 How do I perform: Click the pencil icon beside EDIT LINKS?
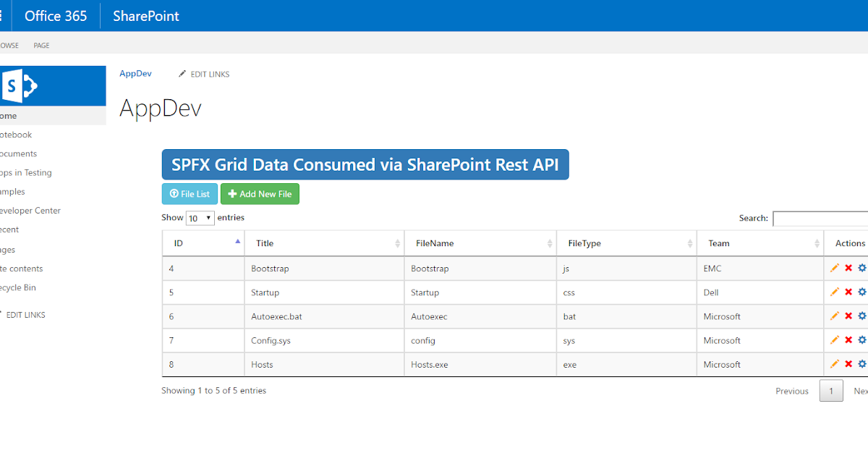pyautogui.click(x=182, y=73)
